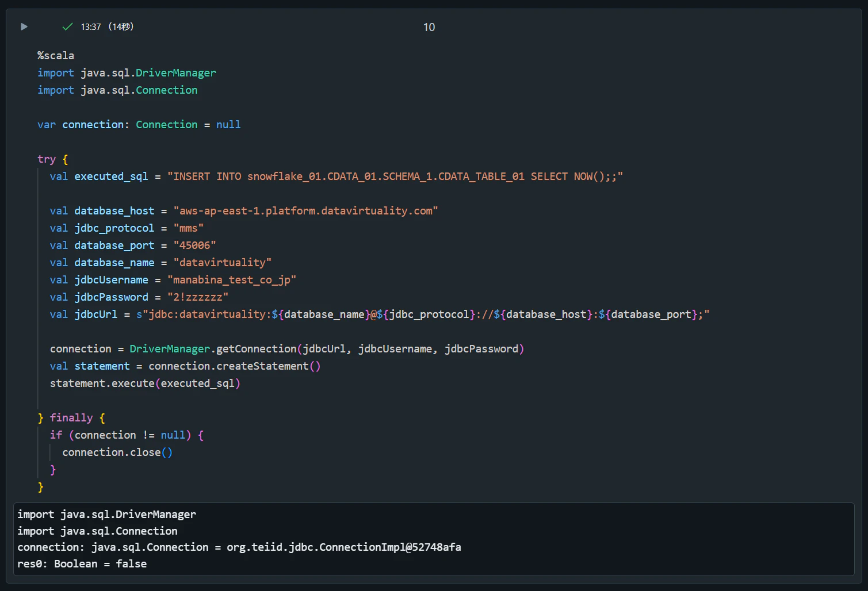Viewport: 868px width, 591px height.
Task: Click the 'if (connection != null)' line
Action: click(x=127, y=435)
